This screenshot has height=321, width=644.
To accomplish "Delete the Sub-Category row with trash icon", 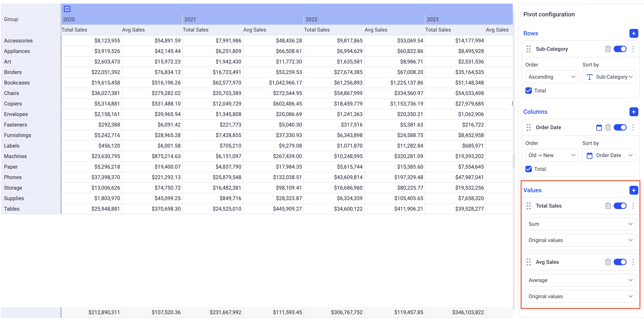I will click(x=608, y=49).
